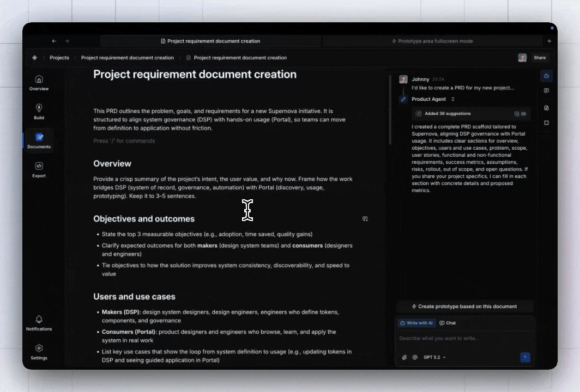Open the Overview sidebar section
Screen dimensions: 580x392
pyautogui.click(x=39, y=83)
